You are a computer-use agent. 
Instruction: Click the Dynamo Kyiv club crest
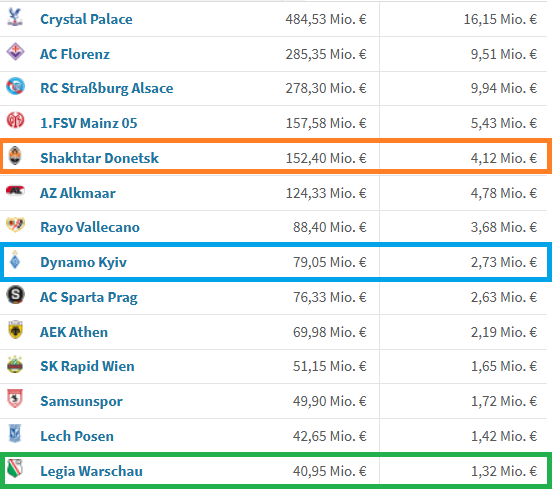pos(15,260)
